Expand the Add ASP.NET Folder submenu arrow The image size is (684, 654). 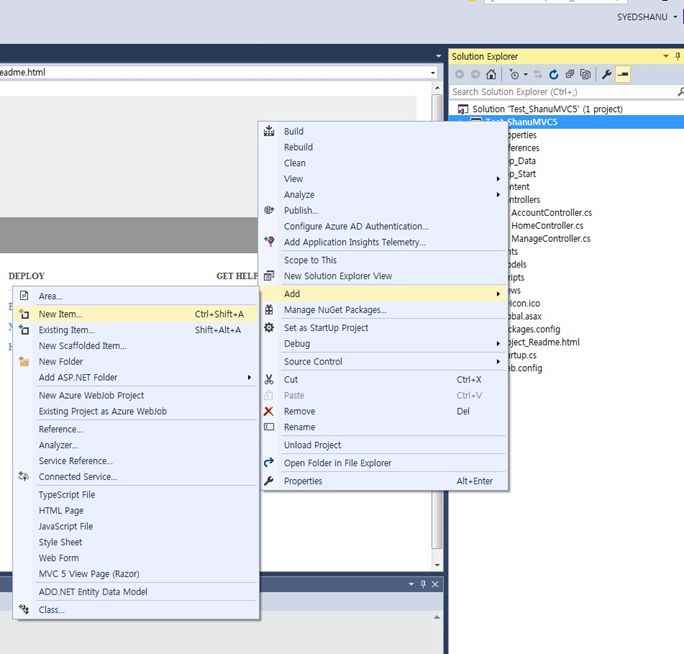pos(249,377)
